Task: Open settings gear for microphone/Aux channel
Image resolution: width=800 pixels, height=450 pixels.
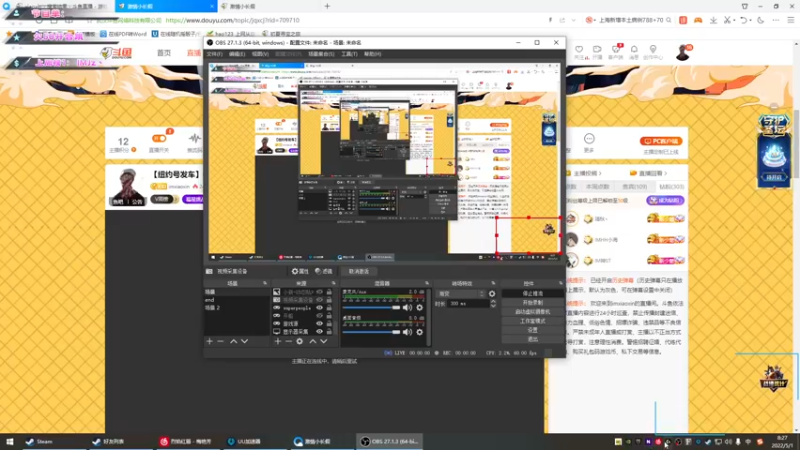Action: (x=419, y=308)
